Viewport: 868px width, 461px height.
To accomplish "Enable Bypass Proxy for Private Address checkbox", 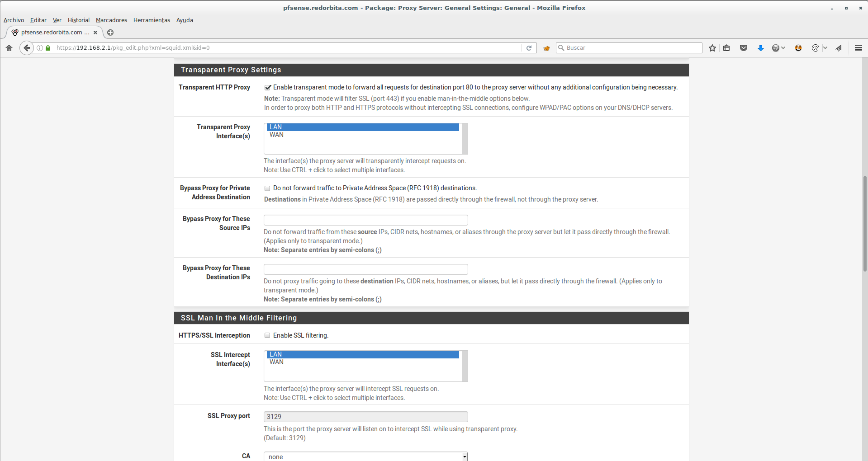I will pyautogui.click(x=267, y=188).
